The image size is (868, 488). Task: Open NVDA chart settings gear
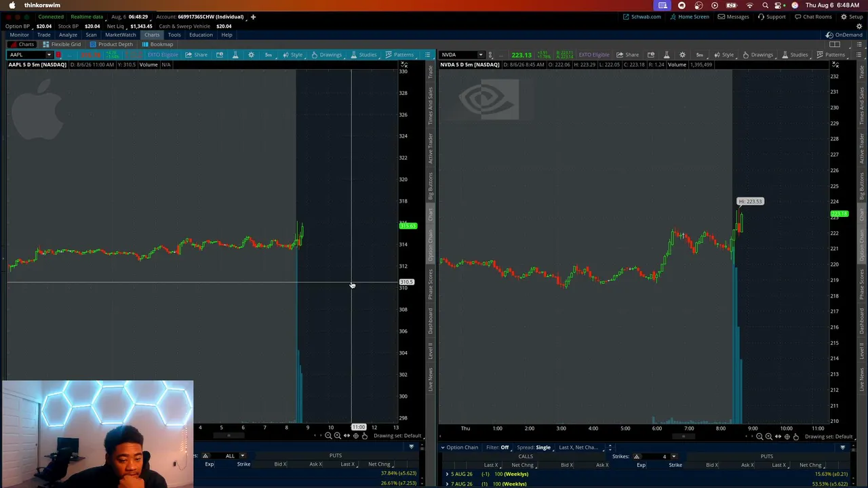(x=682, y=54)
